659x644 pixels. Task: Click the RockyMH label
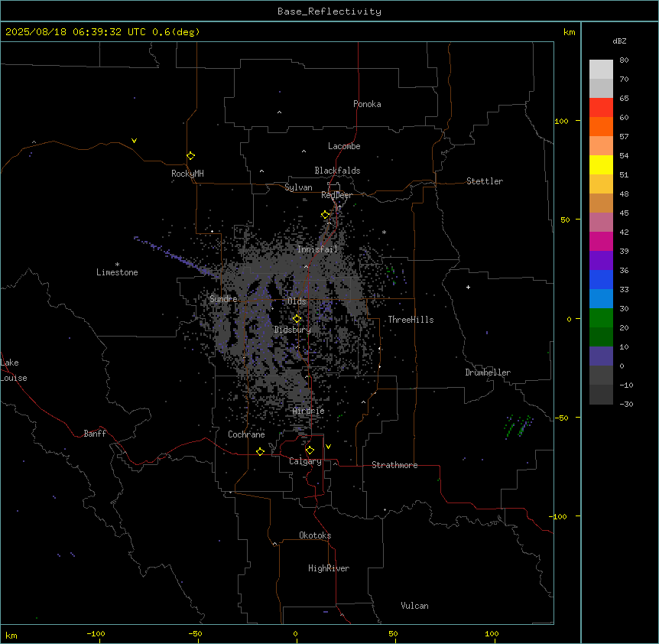click(x=187, y=173)
